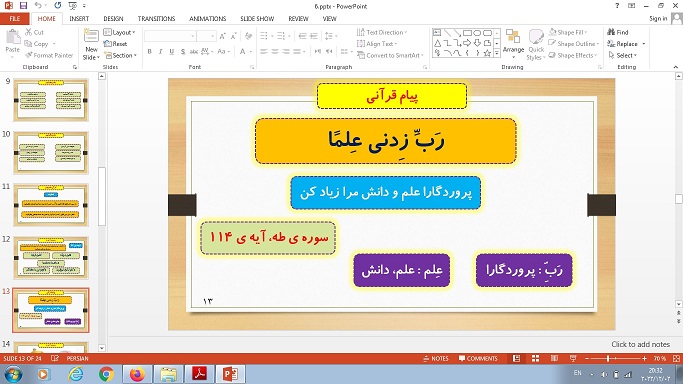The height and width of the screenshot is (384, 683).
Task: Switch to TRANSITIONS tab
Action: pyautogui.click(x=156, y=19)
